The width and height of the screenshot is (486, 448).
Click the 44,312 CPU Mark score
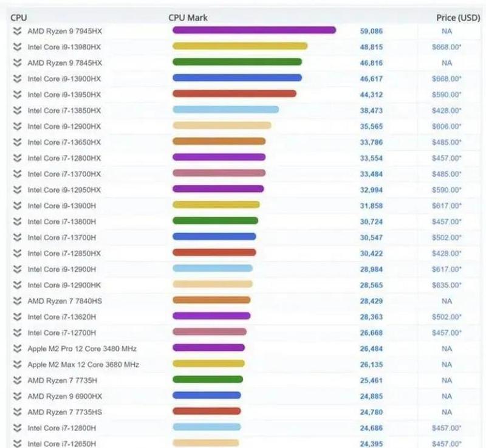pos(371,95)
